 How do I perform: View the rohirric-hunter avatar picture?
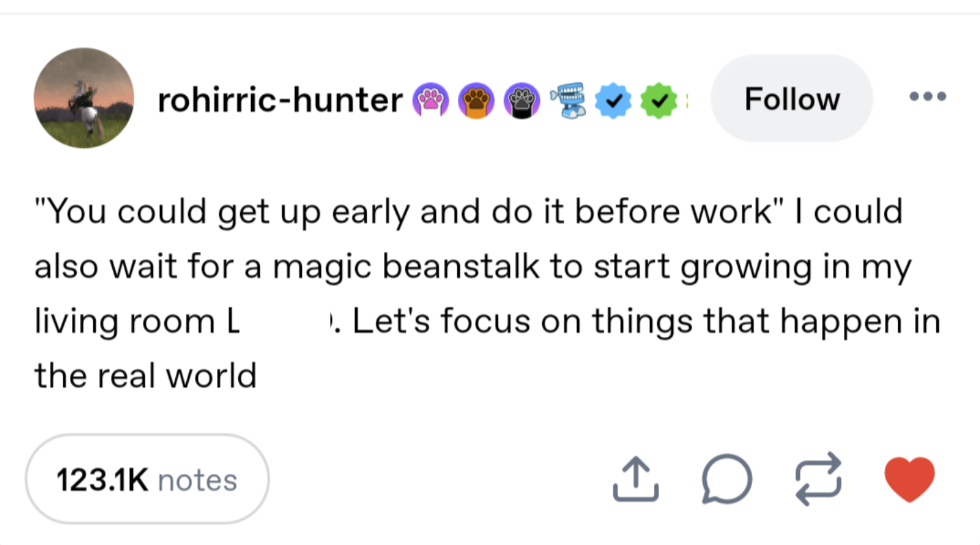[84, 98]
